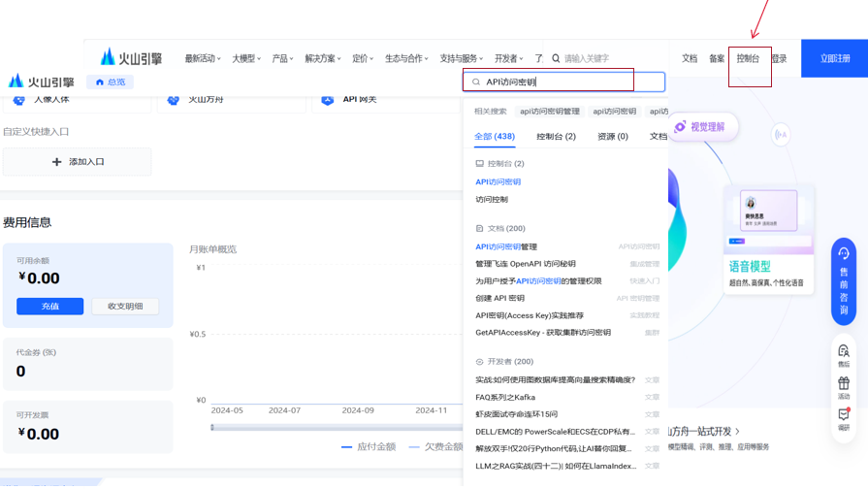Image resolution: width=868 pixels, height=489 pixels.
Task: Click the API 网关 product icon
Action: pyautogui.click(x=327, y=100)
